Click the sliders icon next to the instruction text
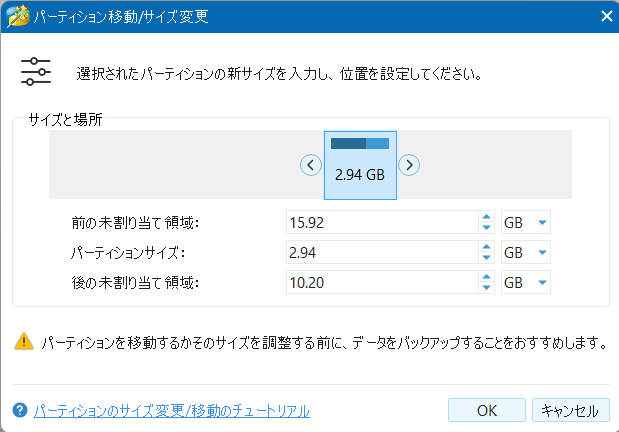The image size is (619, 432). tap(35, 74)
